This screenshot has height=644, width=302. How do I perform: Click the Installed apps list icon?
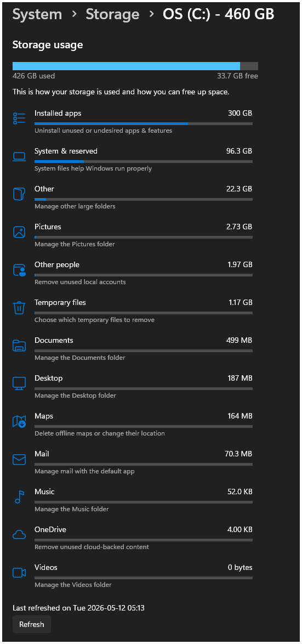[x=19, y=118]
